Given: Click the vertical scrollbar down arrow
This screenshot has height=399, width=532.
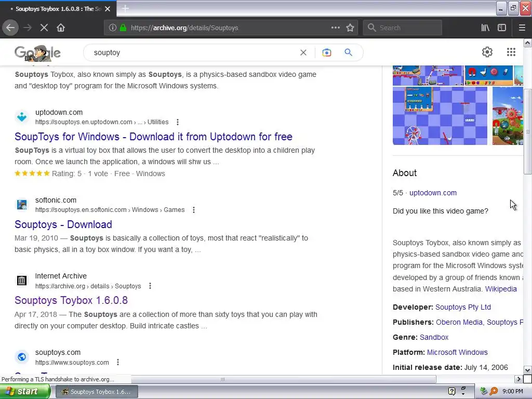Looking at the screenshot, I should coord(528,370).
